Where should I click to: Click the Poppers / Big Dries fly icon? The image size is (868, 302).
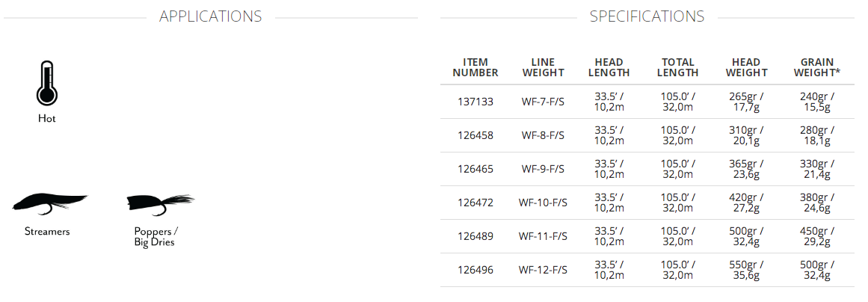tap(159, 203)
